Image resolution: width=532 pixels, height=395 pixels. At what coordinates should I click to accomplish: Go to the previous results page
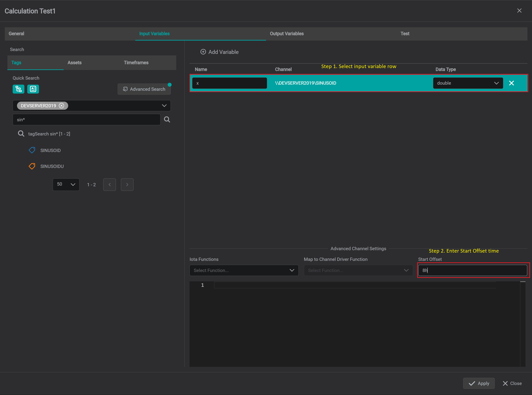[x=110, y=185]
